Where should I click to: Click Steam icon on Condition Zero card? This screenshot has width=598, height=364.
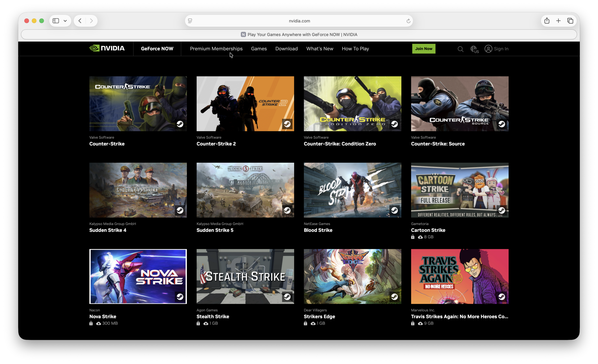[394, 124]
